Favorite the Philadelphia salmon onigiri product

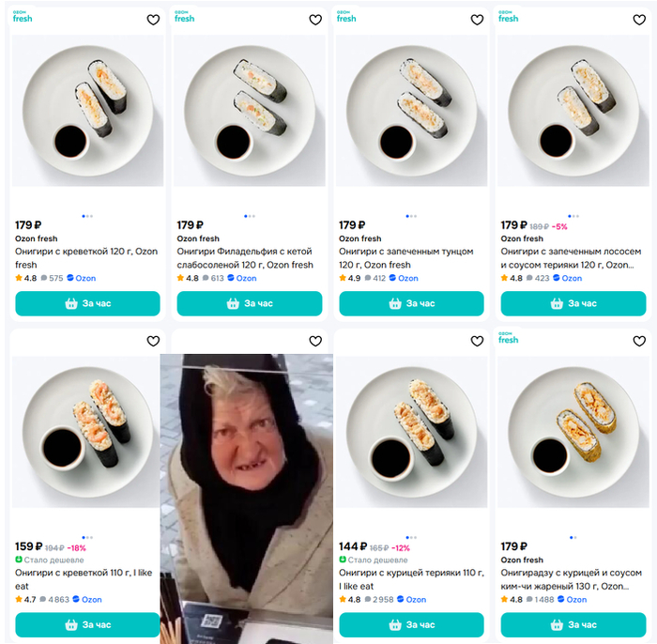coord(315,20)
